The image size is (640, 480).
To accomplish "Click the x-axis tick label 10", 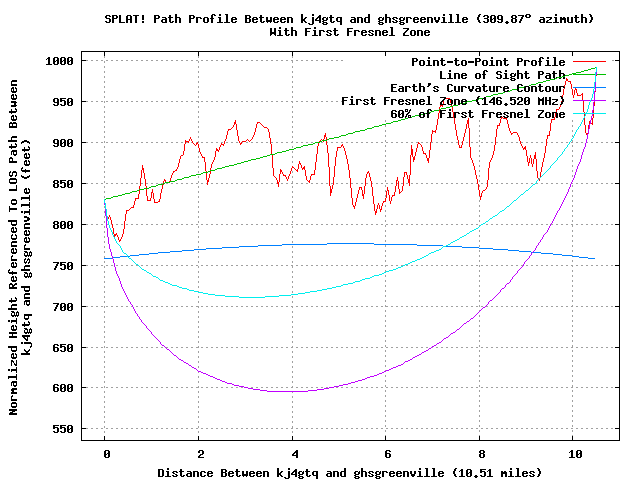I will pos(573,452).
